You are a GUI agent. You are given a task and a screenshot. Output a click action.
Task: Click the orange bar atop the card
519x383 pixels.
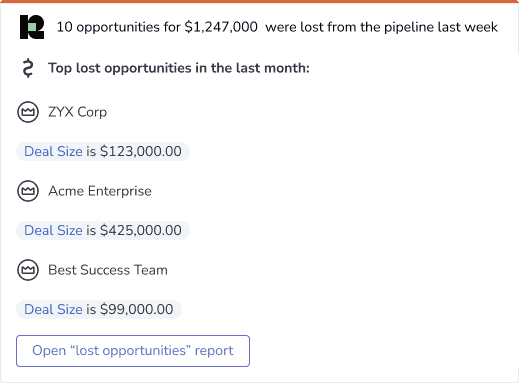point(259,1)
